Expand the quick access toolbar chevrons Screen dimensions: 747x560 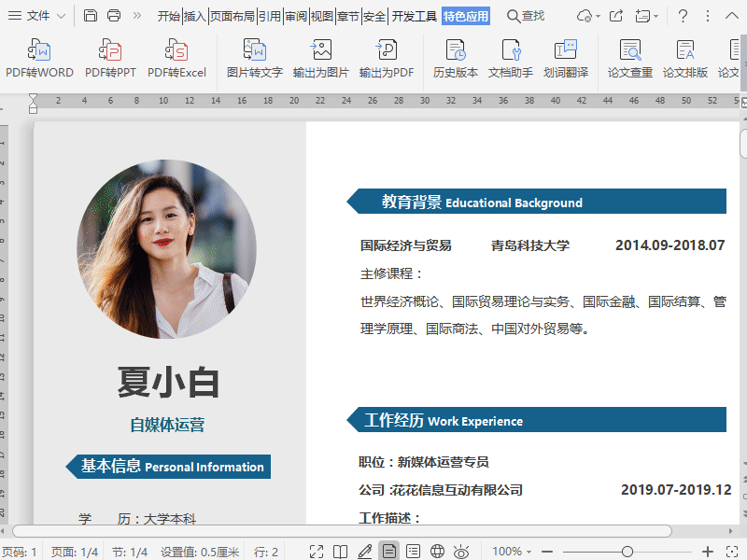tap(137, 16)
